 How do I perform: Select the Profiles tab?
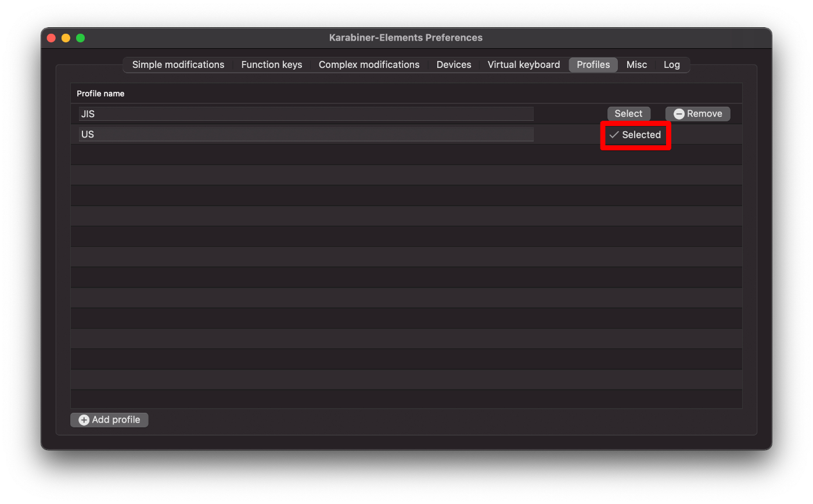pyautogui.click(x=593, y=64)
